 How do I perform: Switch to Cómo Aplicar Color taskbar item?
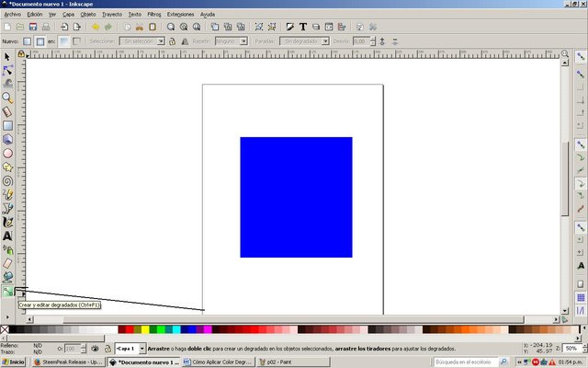(219, 362)
